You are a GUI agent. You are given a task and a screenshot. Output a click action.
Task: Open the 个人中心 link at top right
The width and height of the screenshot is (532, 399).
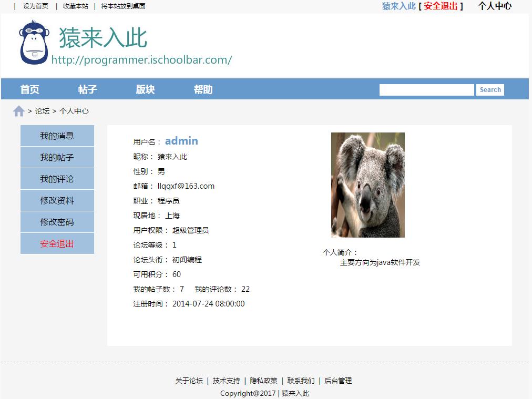495,6
